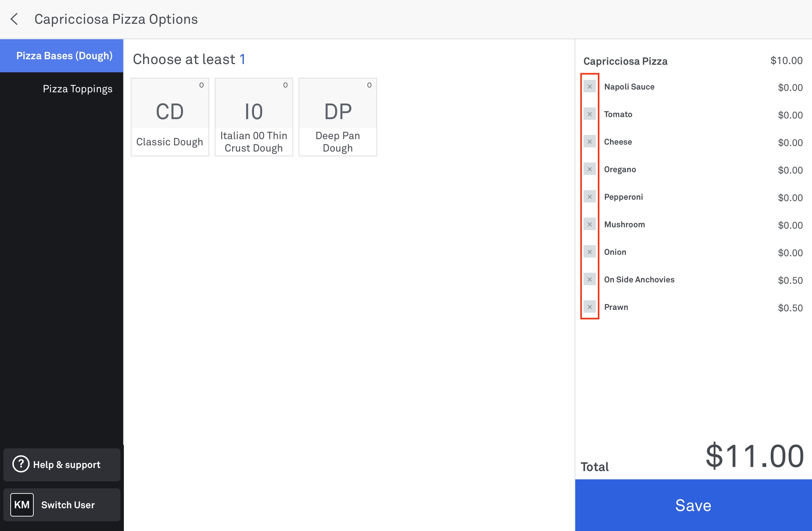Click the Cheese label

tap(618, 142)
